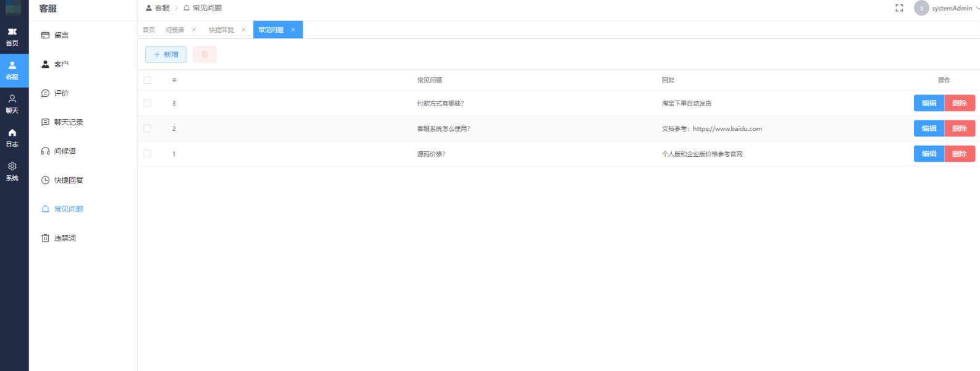The image size is (980, 371).
Task: Open the 系统 settings gear icon
Action: tap(12, 166)
